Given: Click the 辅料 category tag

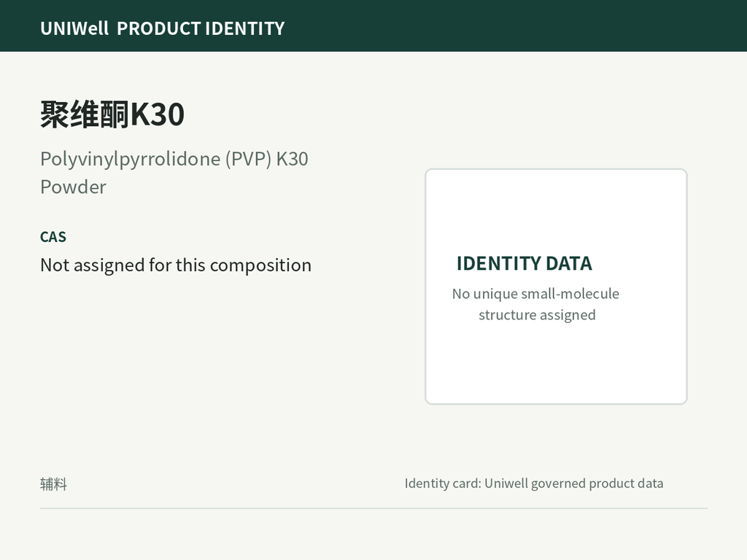Looking at the screenshot, I should coord(53,484).
